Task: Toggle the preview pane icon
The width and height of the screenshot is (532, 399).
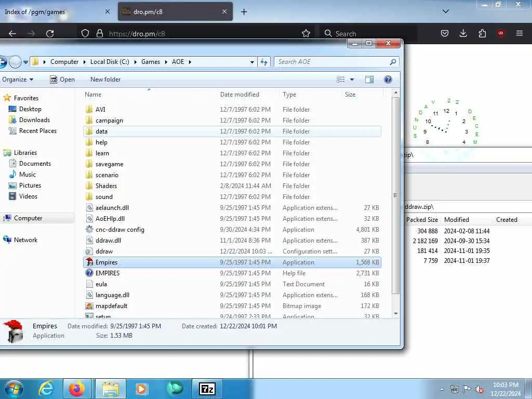Action: click(x=369, y=79)
